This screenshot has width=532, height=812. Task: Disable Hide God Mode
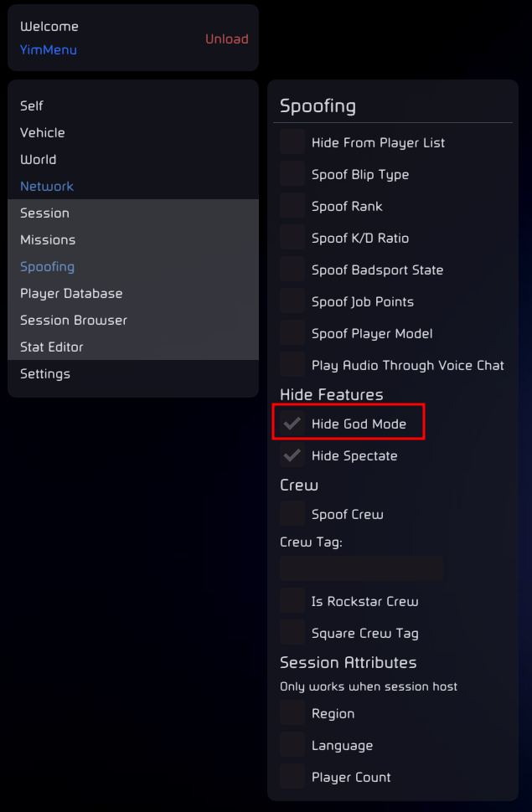292,424
